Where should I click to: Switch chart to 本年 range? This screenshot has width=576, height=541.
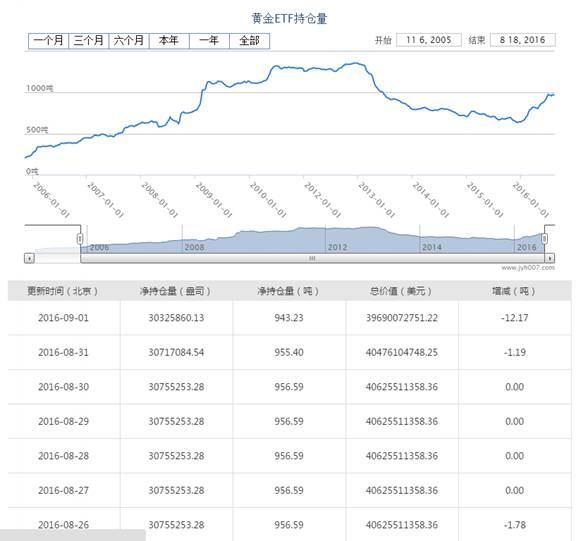click(169, 41)
